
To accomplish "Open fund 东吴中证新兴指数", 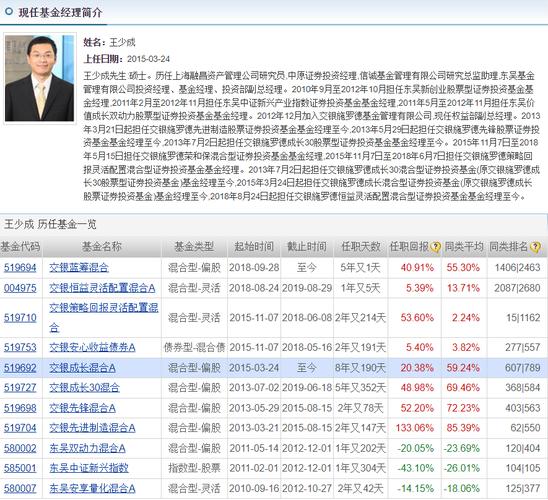I will [89, 468].
